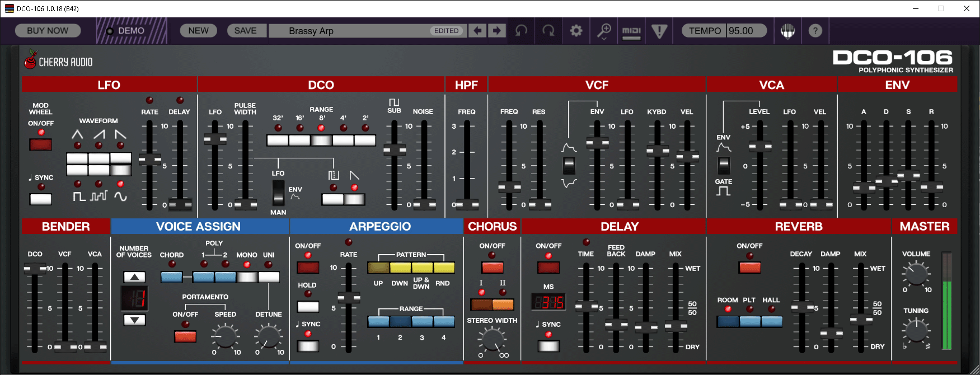Decrease number of voices with down arrow
Image resolution: width=980 pixels, height=375 pixels.
pos(134,320)
